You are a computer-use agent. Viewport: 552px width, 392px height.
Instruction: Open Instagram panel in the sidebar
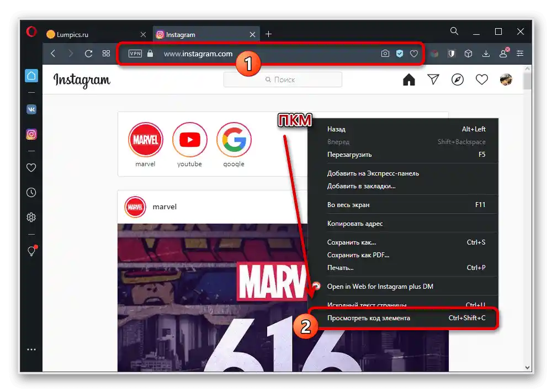coord(31,134)
